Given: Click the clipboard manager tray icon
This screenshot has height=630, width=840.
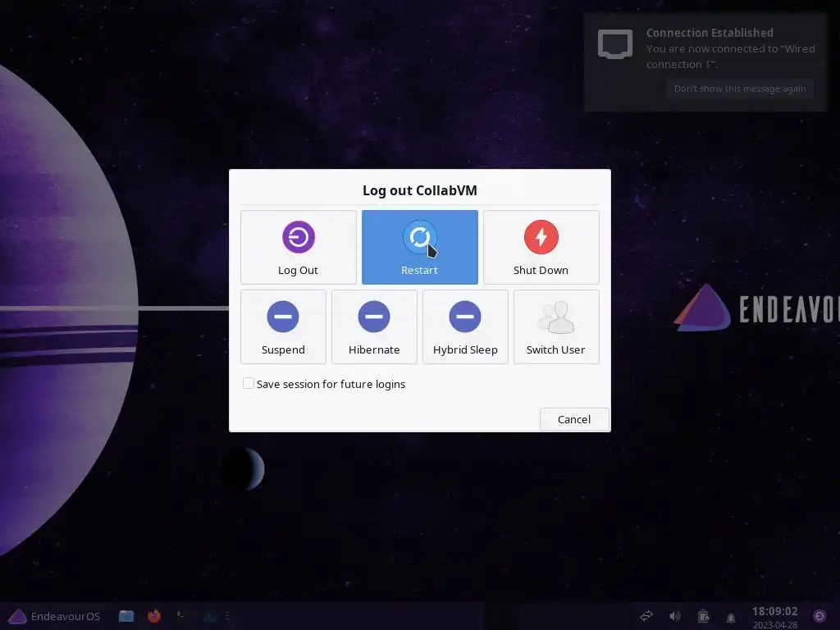Looking at the screenshot, I should click(x=703, y=616).
